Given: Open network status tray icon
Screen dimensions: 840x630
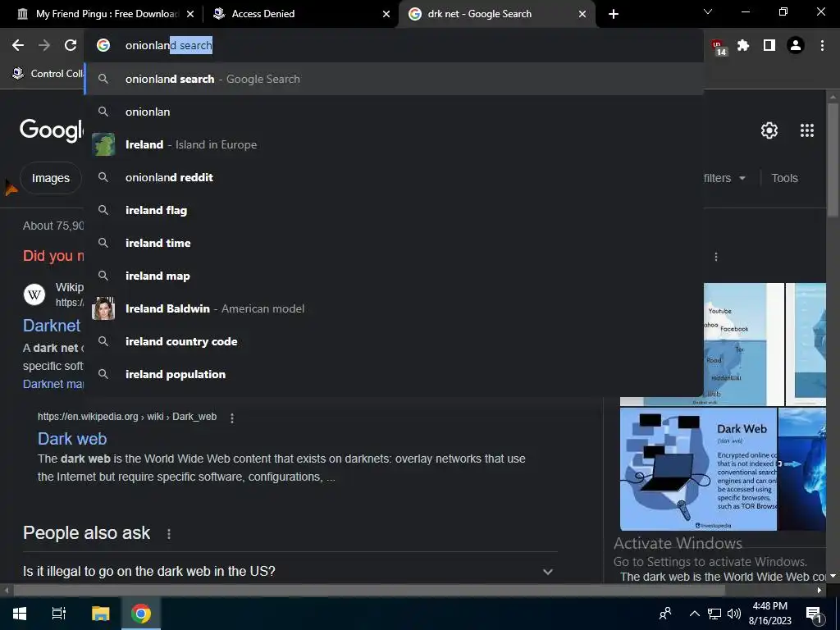Looking at the screenshot, I should point(714,614).
